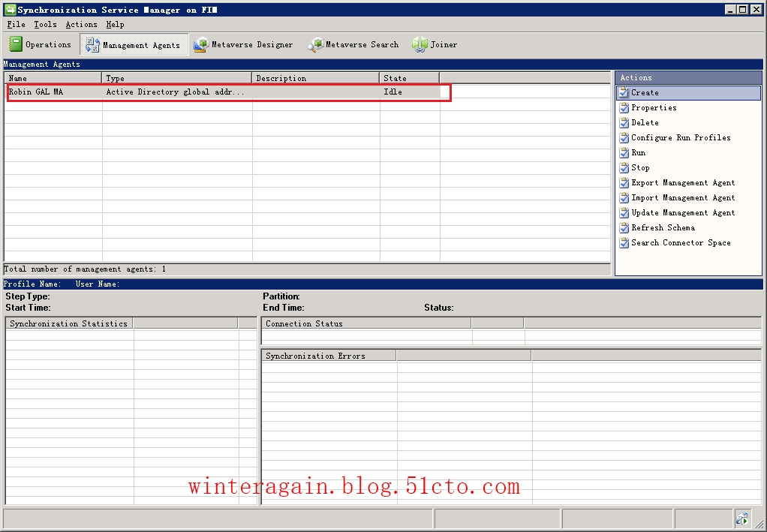Click the status bar sync icon
The image size is (767, 532).
coord(742,518)
